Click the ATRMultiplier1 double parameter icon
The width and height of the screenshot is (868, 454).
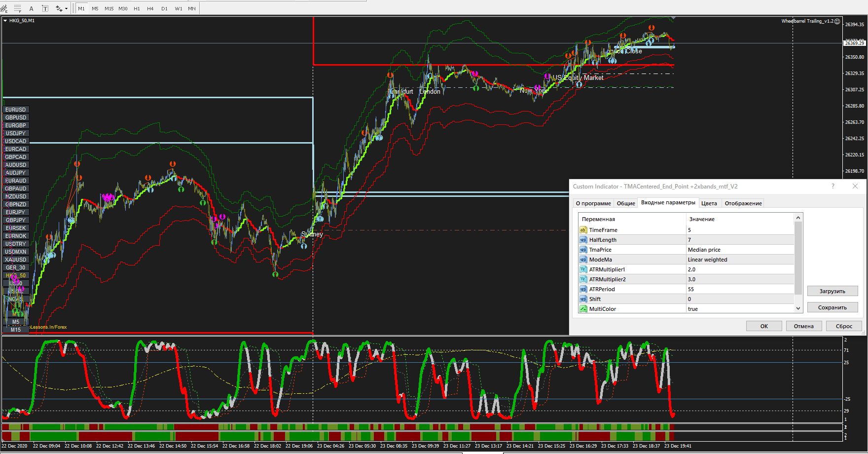583,269
